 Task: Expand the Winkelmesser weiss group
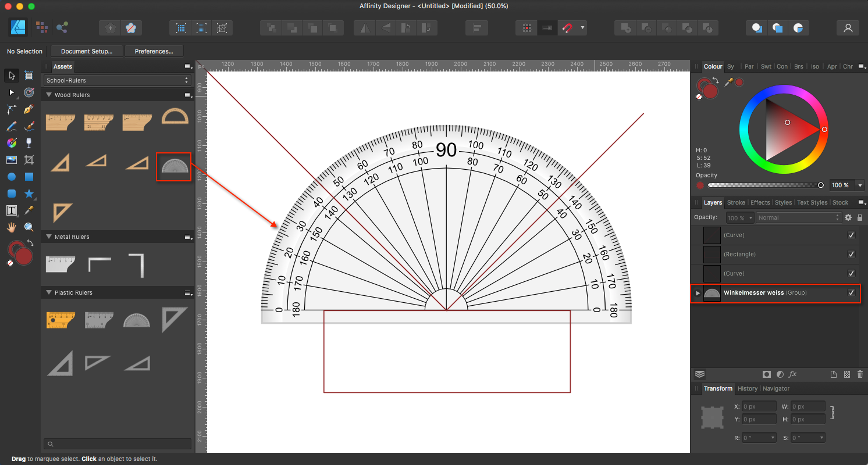[698, 293]
